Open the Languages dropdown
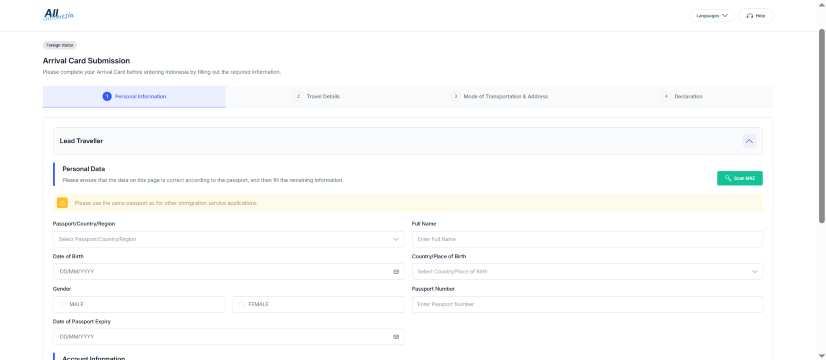This screenshot has height=360, width=826. (x=712, y=16)
